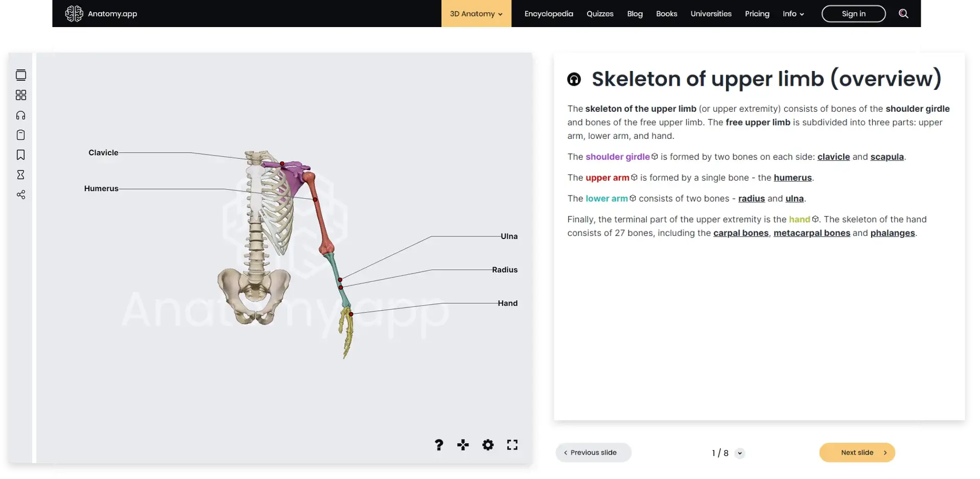Open the notes clipboard icon
Viewport: 980px width, 479px height.
pyautogui.click(x=21, y=135)
